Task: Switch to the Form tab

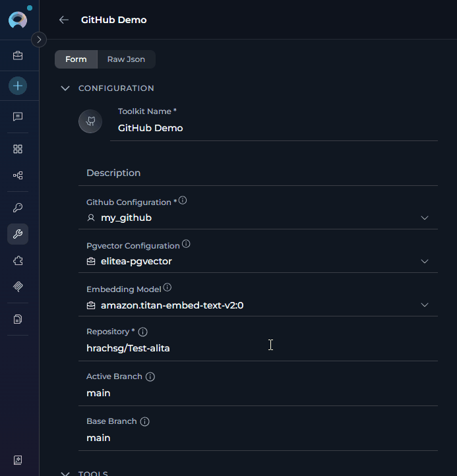Action: pos(76,59)
